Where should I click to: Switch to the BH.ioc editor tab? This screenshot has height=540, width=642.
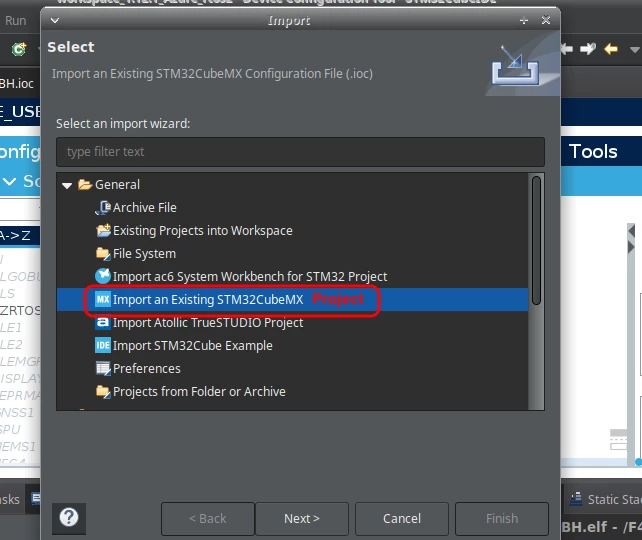point(17,84)
